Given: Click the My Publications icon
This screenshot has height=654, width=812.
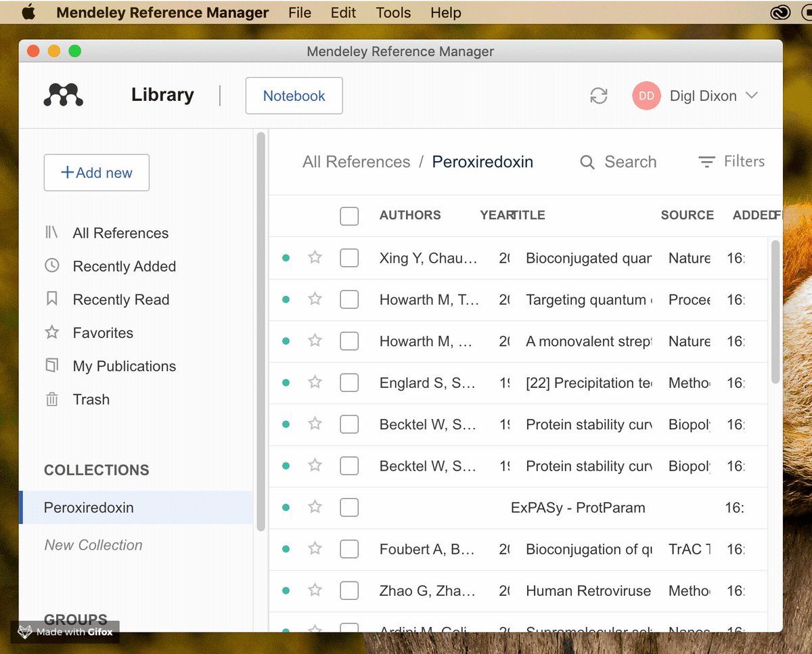Looking at the screenshot, I should tap(51, 366).
